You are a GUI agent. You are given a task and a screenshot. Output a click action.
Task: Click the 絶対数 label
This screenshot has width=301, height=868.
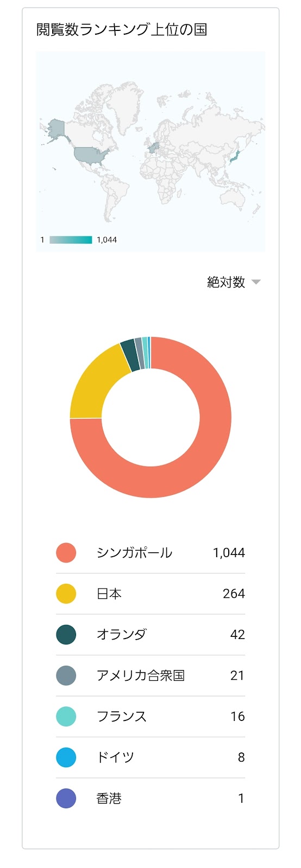pos(226,282)
